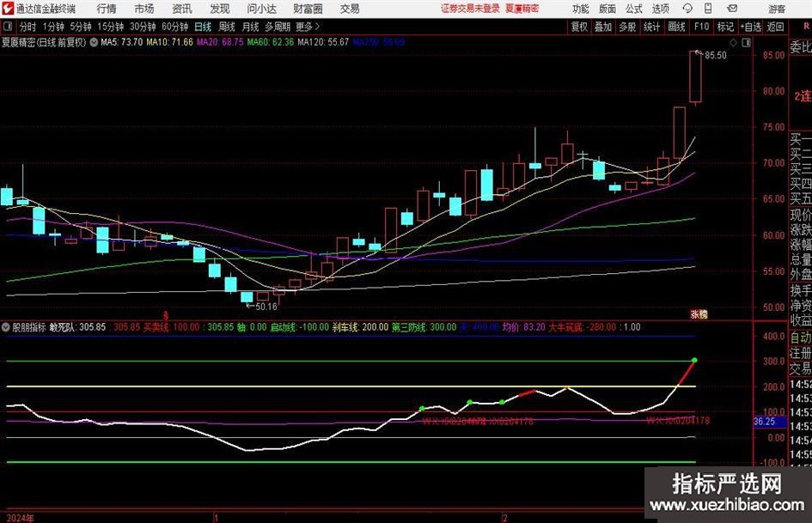Open the 功能 menu
812x523 pixels.
point(581,9)
